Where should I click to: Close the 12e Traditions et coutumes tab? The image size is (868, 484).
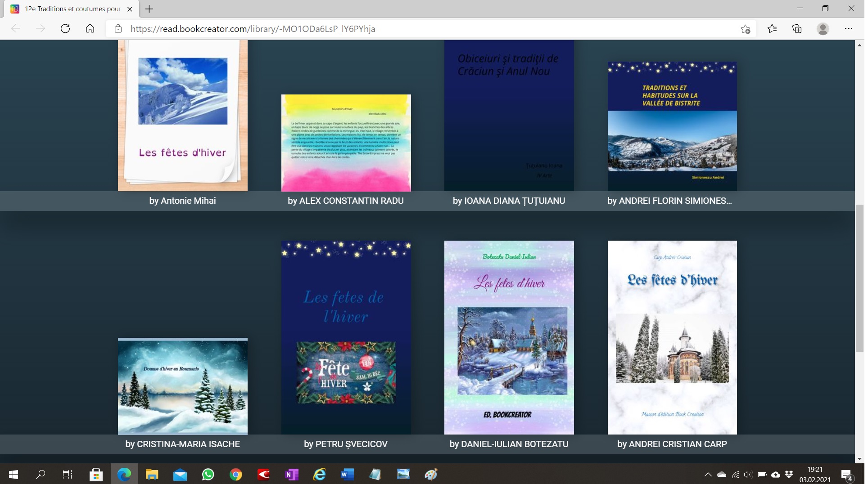(x=130, y=9)
